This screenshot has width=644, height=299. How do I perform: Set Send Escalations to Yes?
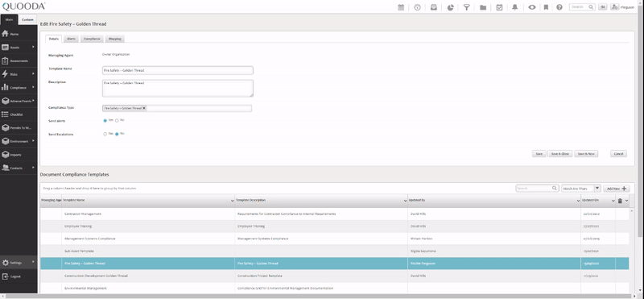(x=105, y=134)
